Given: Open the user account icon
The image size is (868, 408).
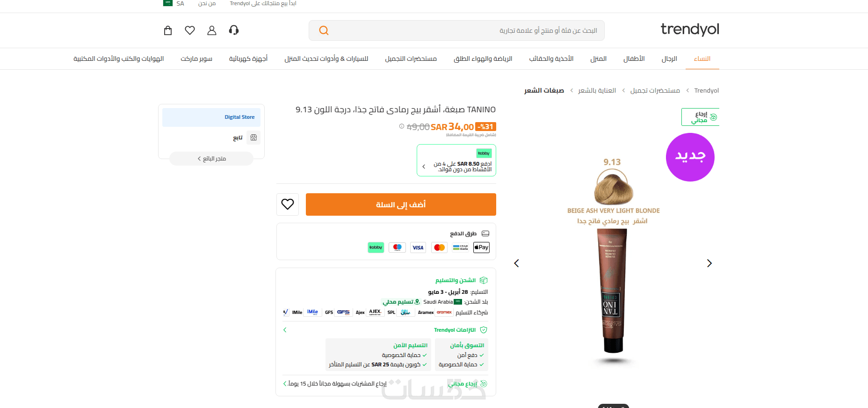Looking at the screenshot, I should tap(212, 30).
